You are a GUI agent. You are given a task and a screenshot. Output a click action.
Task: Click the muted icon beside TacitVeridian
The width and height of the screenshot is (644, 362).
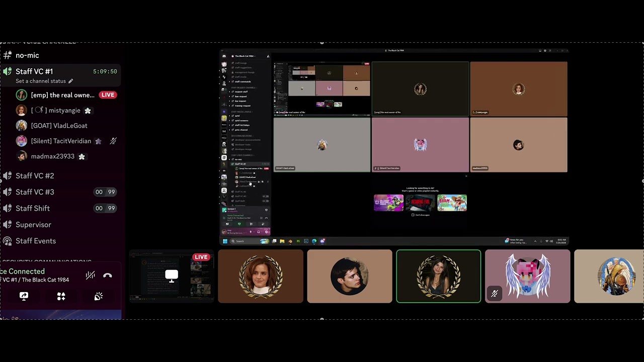coord(113,141)
